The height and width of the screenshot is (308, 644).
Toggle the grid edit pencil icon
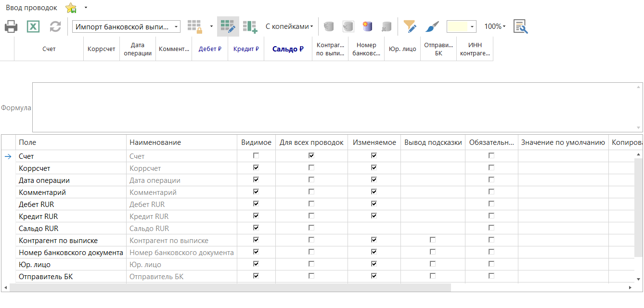[x=228, y=26]
